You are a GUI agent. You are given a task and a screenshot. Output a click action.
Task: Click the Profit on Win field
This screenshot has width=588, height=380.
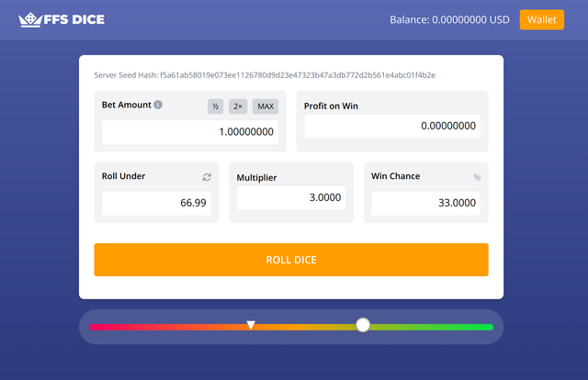[392, 126]
